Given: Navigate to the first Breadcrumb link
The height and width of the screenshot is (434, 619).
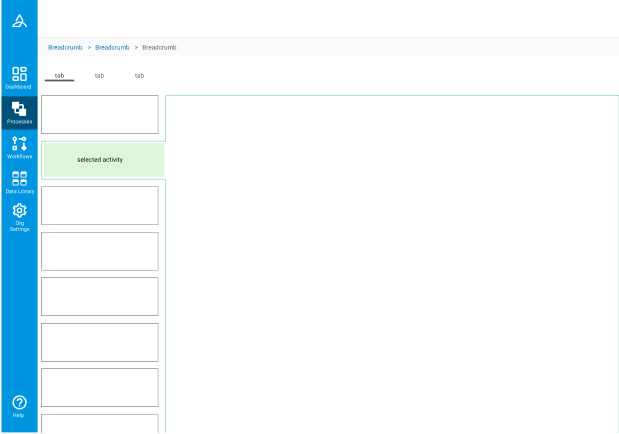Looking at the screenshot, I should coord(65,47).
